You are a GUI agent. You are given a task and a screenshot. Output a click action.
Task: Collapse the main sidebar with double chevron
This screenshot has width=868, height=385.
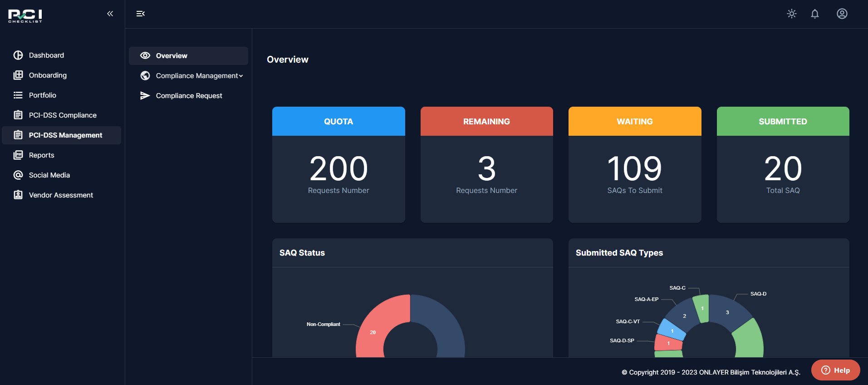[x=110, y=14]
